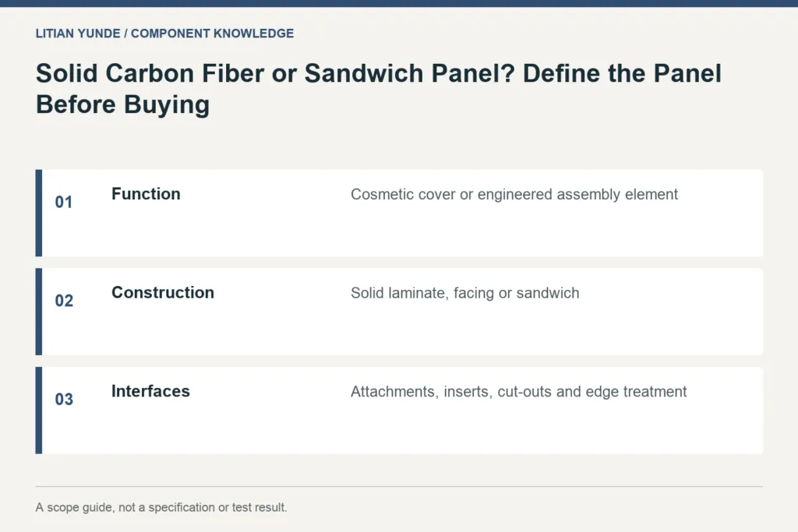Click the blue accent bar of the Interfaces card

[39, 410]
